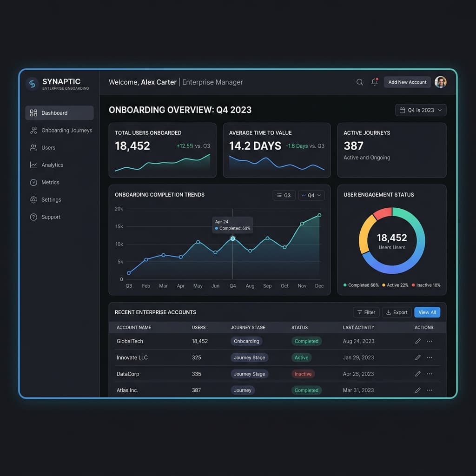Sort by the Users column header
Screen dimensions: 476x476
pos(198,328)
